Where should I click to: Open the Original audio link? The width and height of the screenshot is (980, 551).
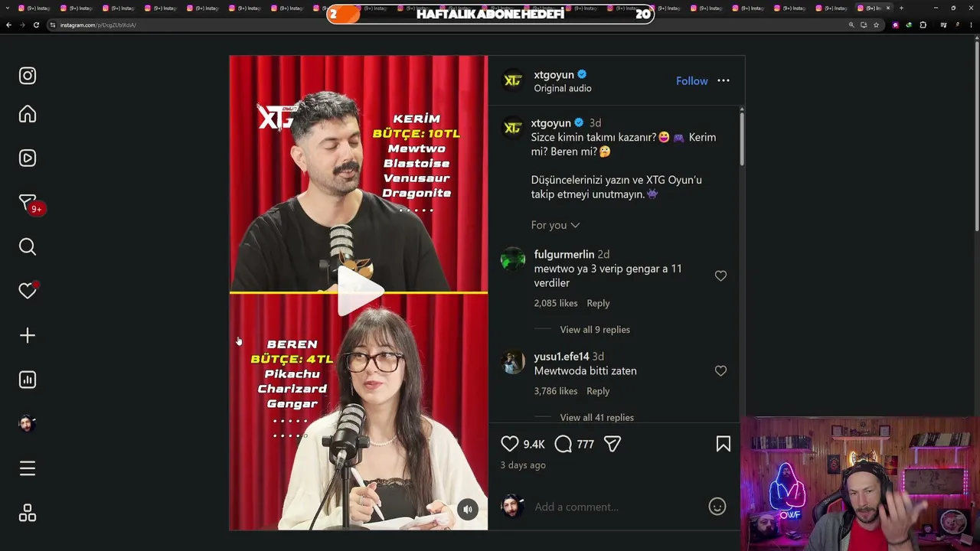563,88
